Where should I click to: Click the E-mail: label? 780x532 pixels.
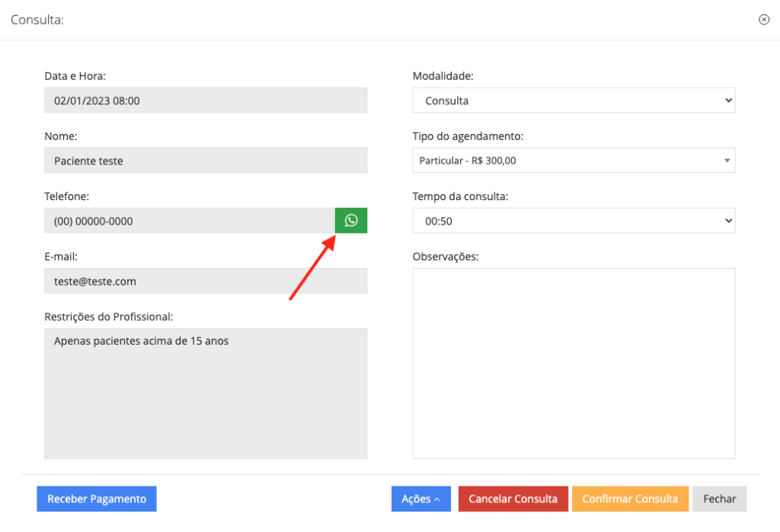click(x=61, y=256)
